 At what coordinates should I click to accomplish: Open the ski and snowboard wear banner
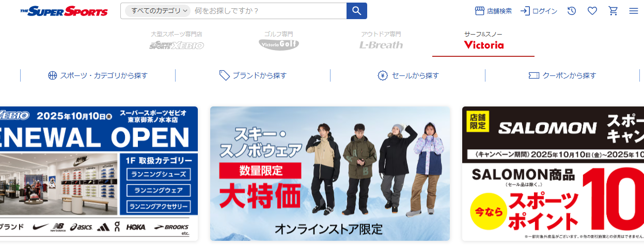(330, 174)
